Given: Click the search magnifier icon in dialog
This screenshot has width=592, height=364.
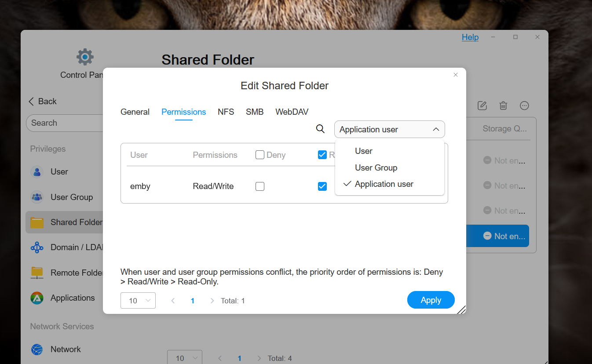Looking at the screenshot, I should (320, 129).
